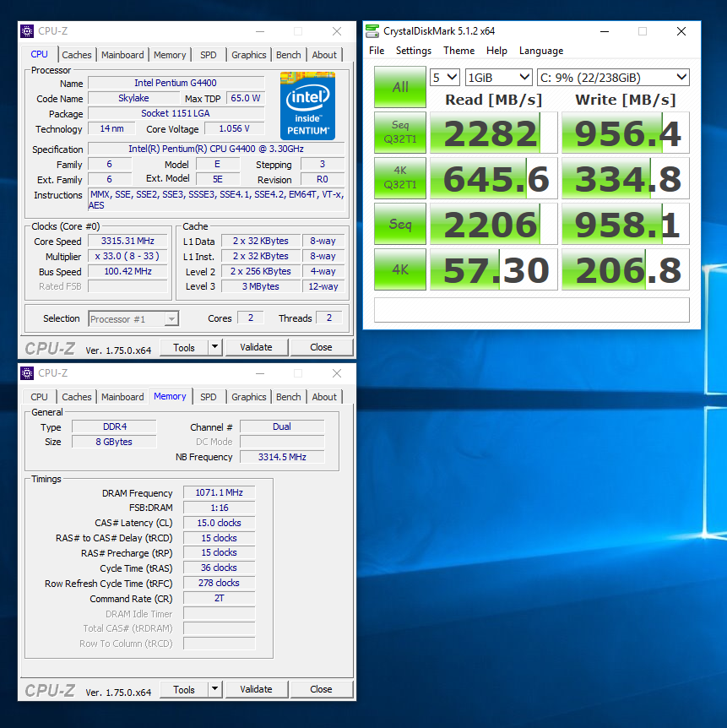This screenshot has height=728, width=727.
Task: Click the Seq read result 2206
Action: coord(493,224)
